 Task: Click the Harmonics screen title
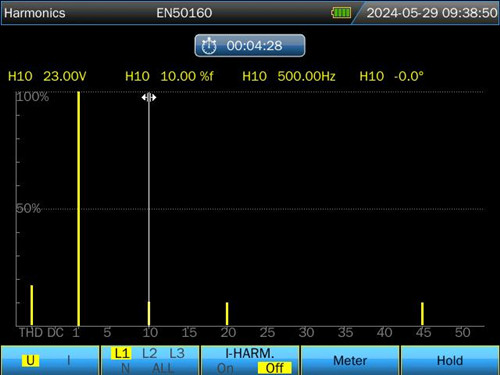(35, 13)
